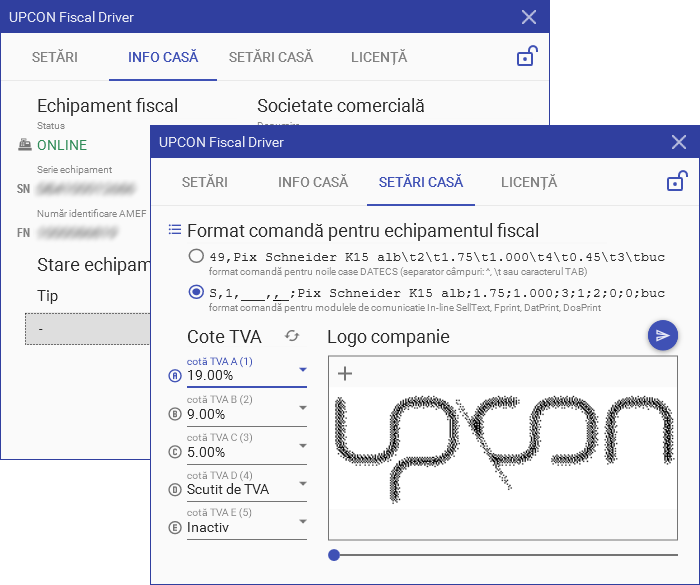Switch to SETĂRI tab in back window
The width and height of the screenshot is (700, 585).
click(x=54, y=57)
